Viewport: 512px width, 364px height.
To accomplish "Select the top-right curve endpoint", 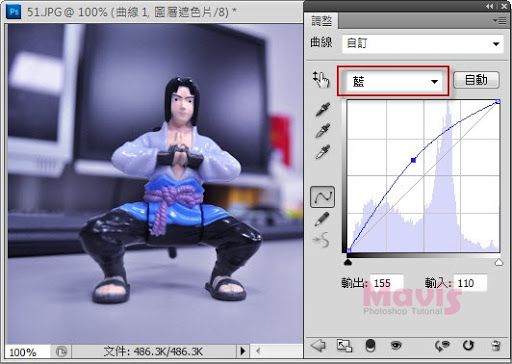I will 498,101.
